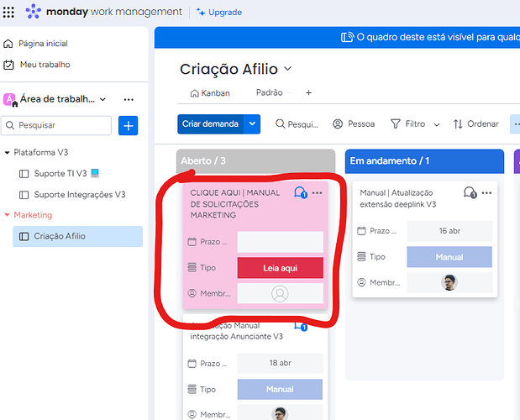Click Manual status on Anunciante V3 card
520x420 pixels.
pos(281,389)
